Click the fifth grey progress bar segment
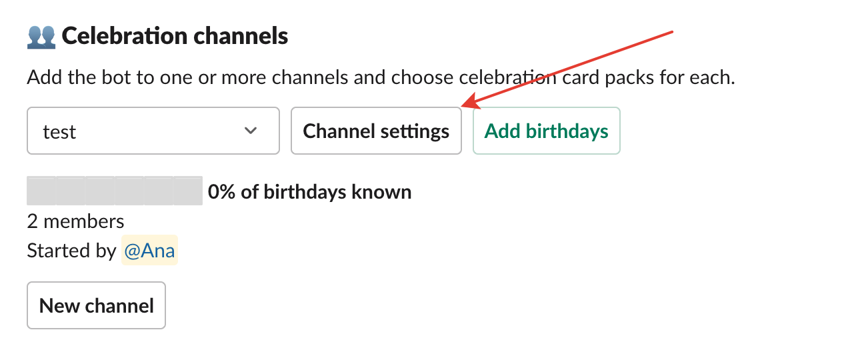 (x=159, y=191)
